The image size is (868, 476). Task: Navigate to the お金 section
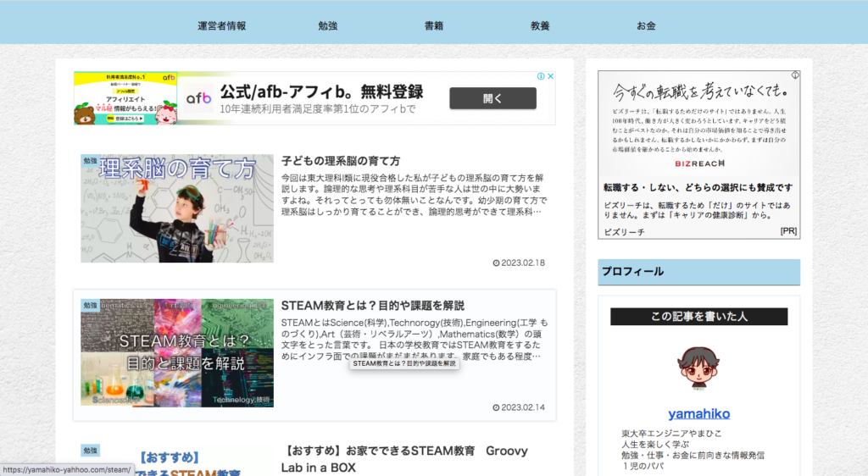tap(646, 25)
